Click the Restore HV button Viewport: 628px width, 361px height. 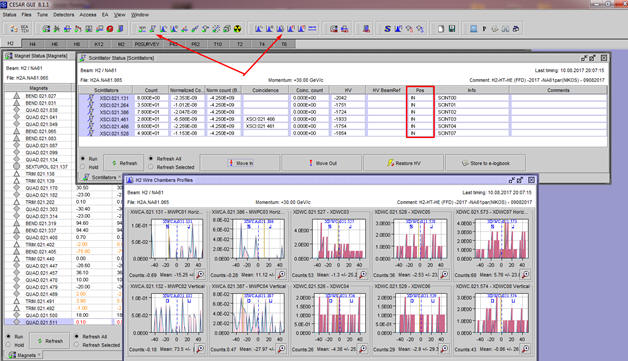click(x=404, y=163)
